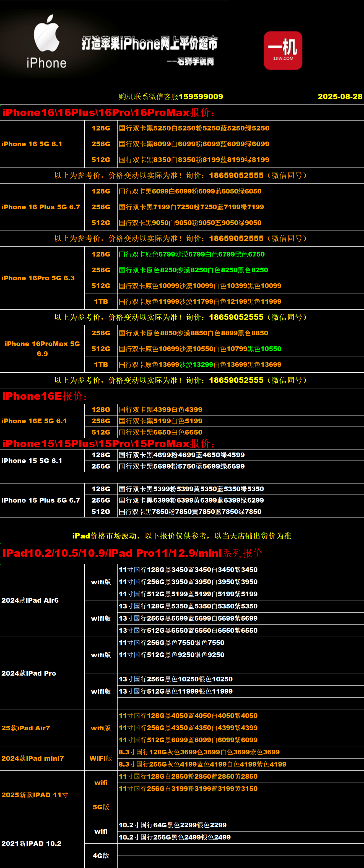Open the iPhone16E报价 section heading

click(x=45, y=396)
